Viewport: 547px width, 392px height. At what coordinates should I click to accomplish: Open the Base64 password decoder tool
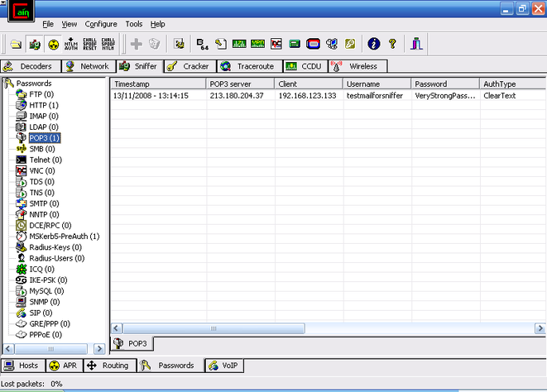coord(203,44)
